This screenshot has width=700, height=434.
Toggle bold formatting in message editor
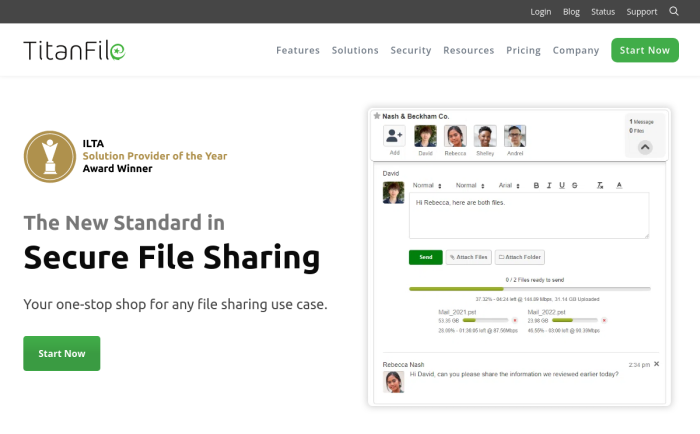point(536,185)
